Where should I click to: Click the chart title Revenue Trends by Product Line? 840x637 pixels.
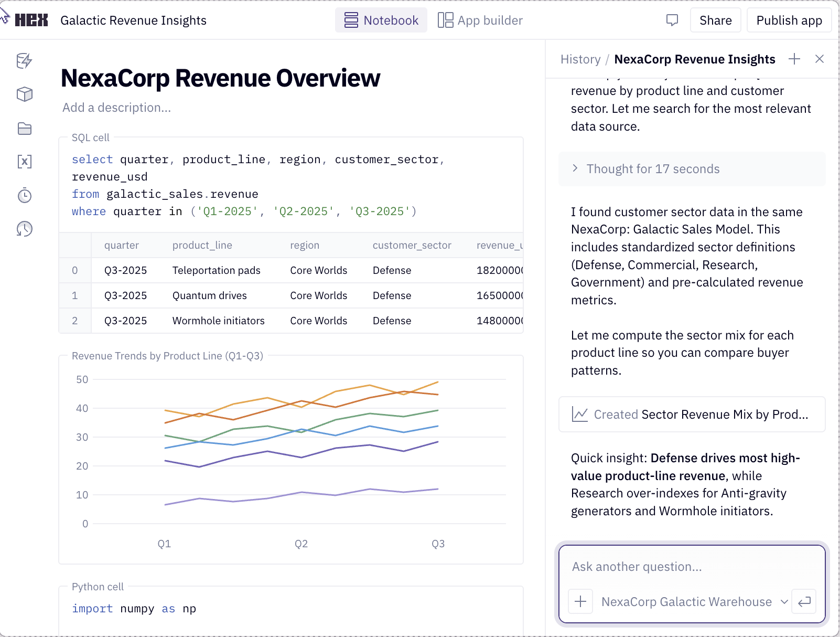[168, 356]
